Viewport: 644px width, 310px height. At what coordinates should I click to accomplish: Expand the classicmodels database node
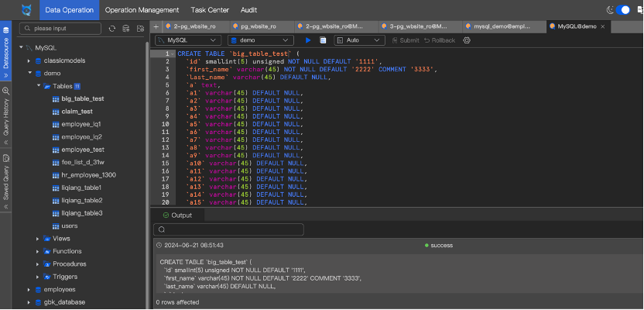point(29,60)
